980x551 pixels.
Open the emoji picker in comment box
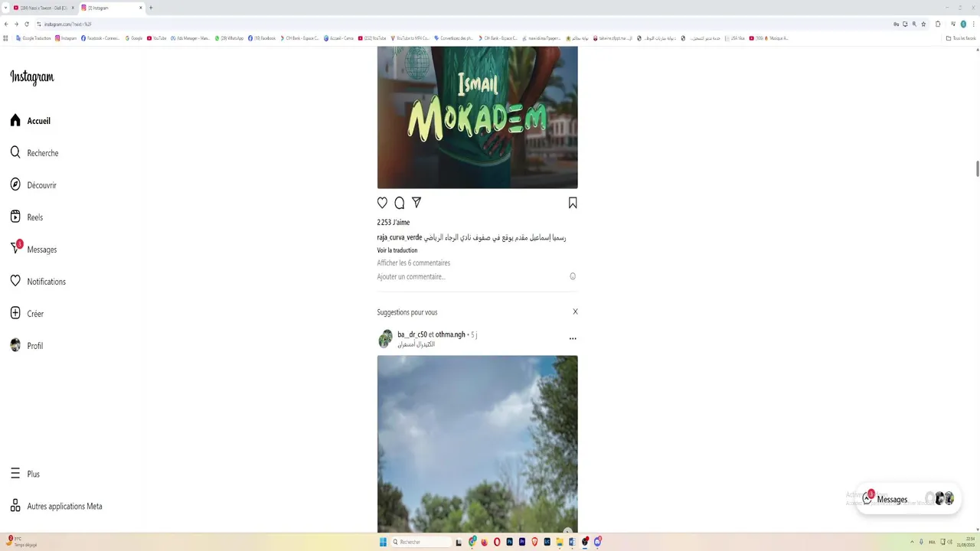point(573,276)
